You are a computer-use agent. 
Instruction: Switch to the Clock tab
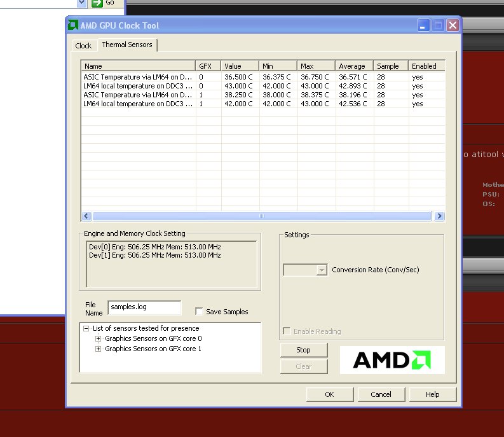(83, 46)
